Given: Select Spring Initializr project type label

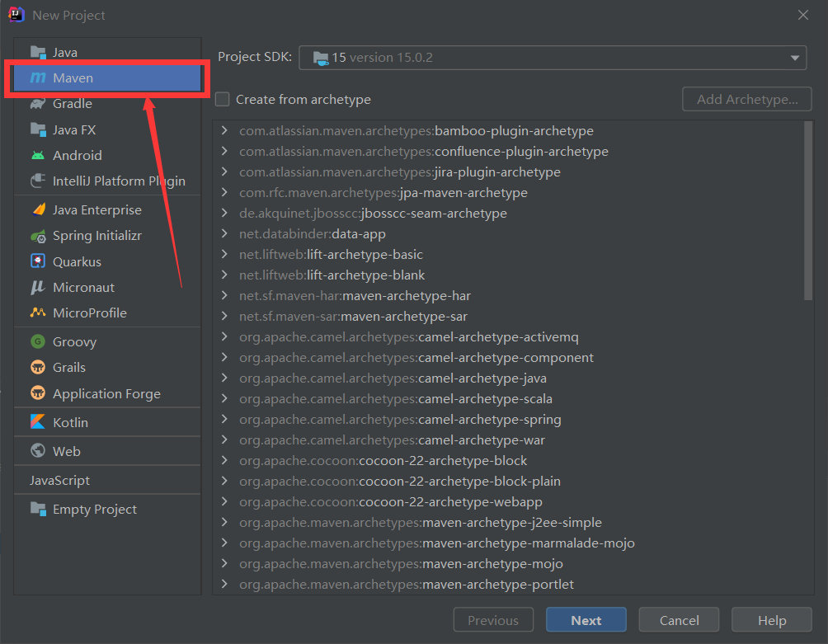Looking at the screenshot, I should [x=97, y=236].
